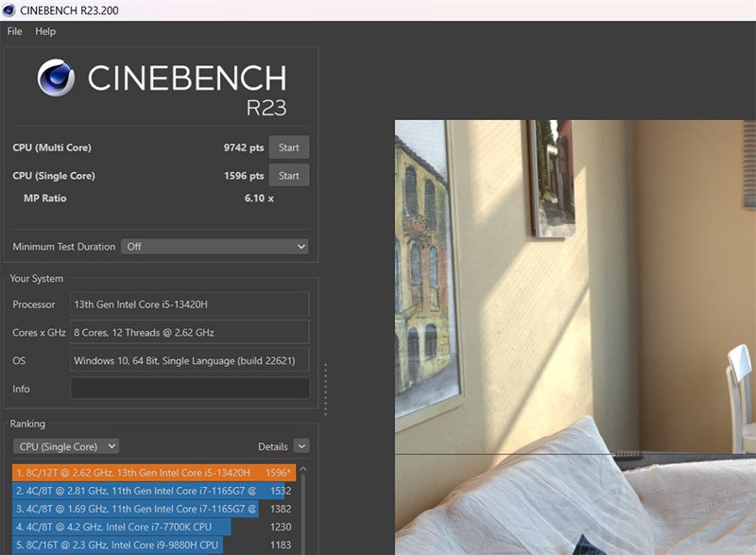
Task: Click inside the Info input field
Action: pos(189,389)
